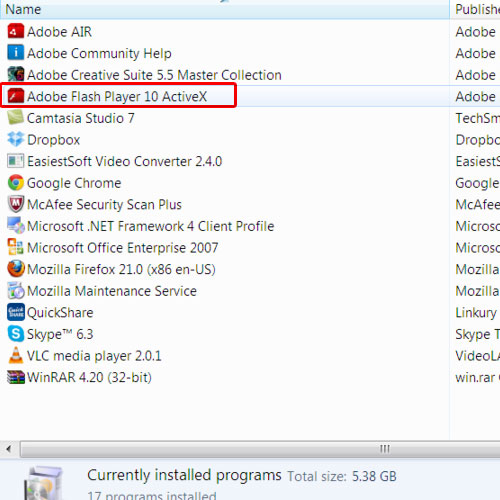Select Camtasia Studio 7 entry

(81, 118)
